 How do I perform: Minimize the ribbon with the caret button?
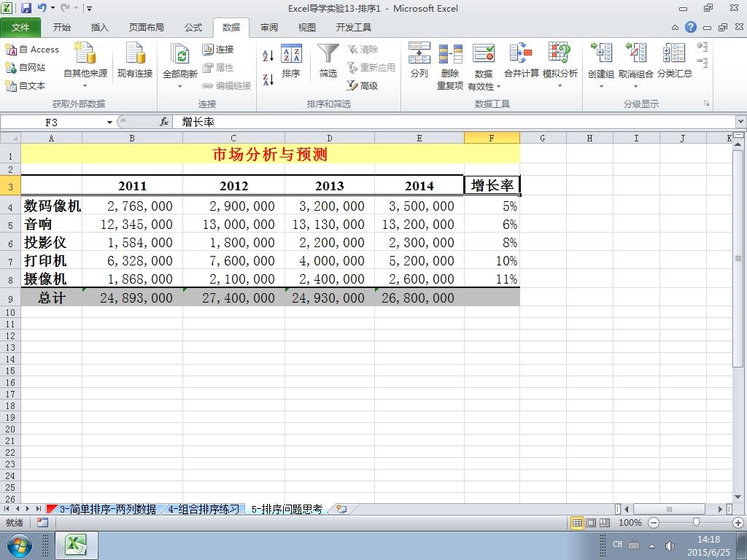click(x=675, y=28)
